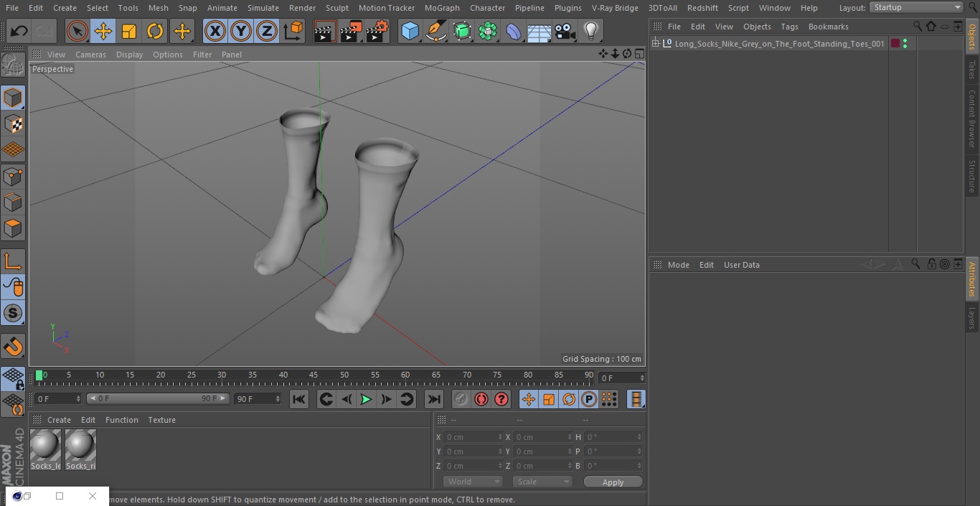Select the Socks_ri material thumbnail
980x506 pixels.
coord(80,449)
